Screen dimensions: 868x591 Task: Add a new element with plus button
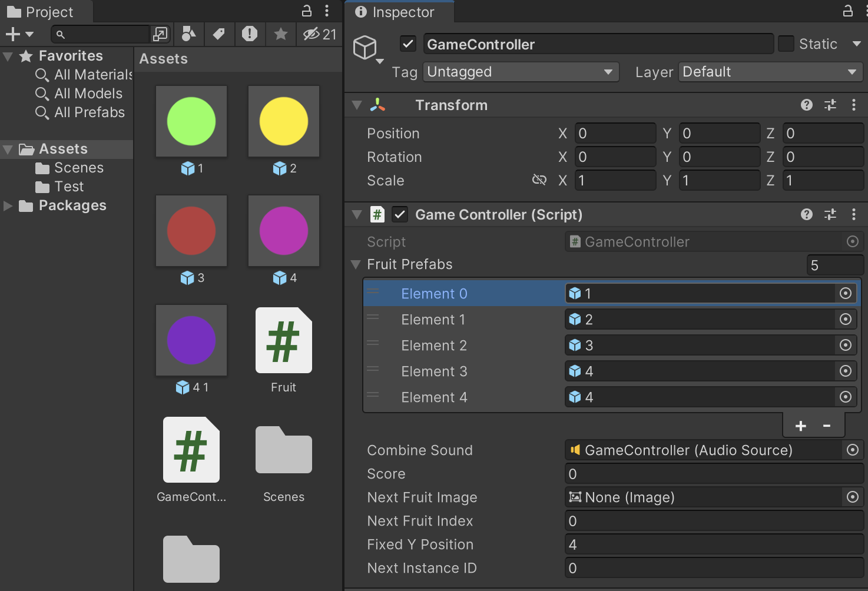click(x=801, y=426)
